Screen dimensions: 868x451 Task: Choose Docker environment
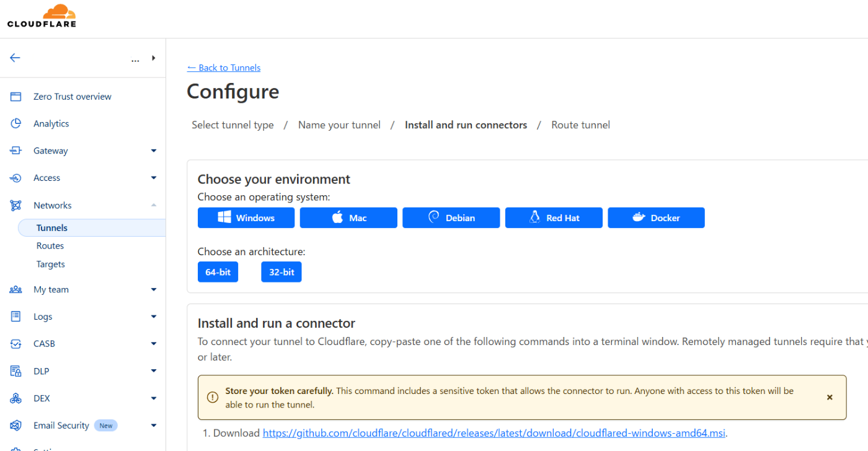pyautogui.click(x=656, y=218)
